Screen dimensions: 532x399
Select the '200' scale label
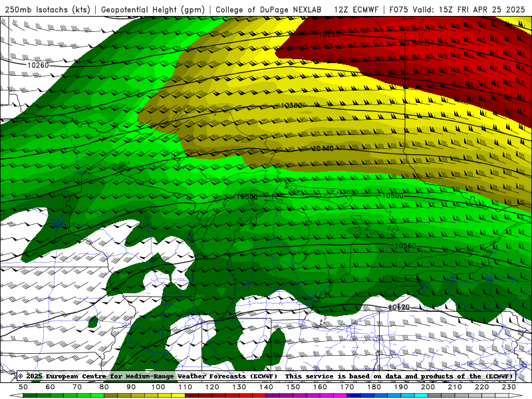coord(428,387)
